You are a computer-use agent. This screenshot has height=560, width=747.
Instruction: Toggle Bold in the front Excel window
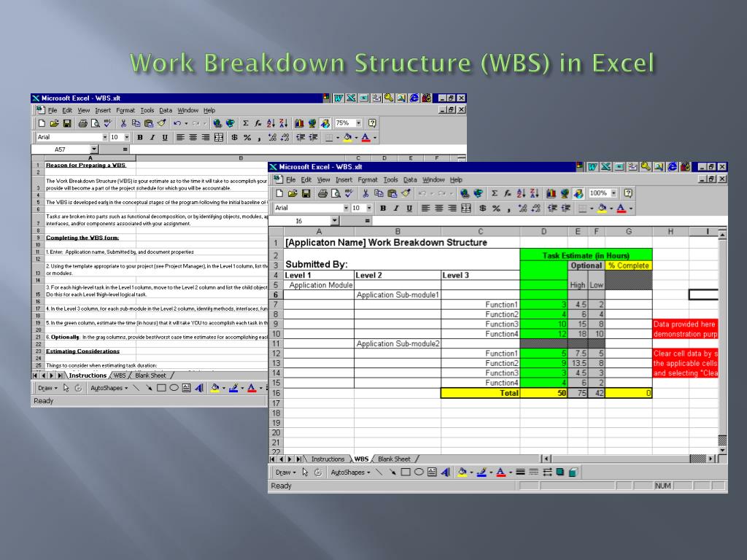tap(382, 208)
